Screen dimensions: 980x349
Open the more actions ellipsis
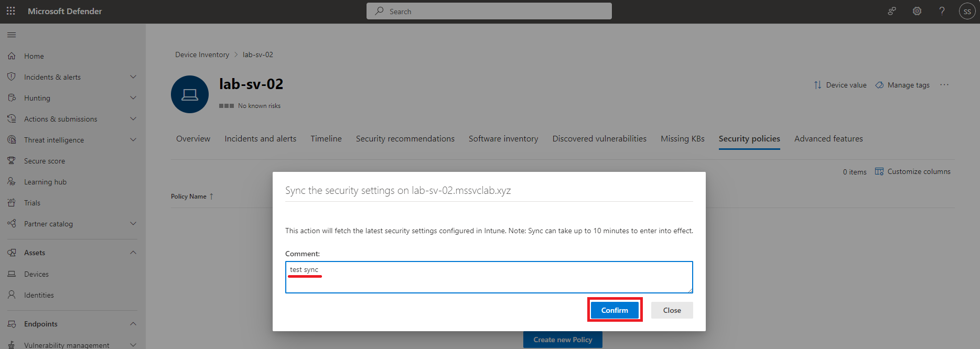tap(944, 85)
